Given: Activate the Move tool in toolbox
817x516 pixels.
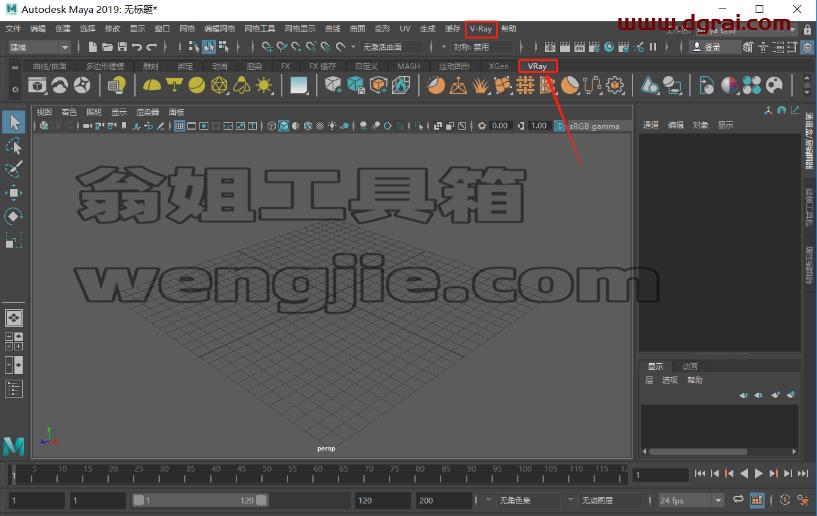Looking at the screenshot, I should [x=14, y=193].
